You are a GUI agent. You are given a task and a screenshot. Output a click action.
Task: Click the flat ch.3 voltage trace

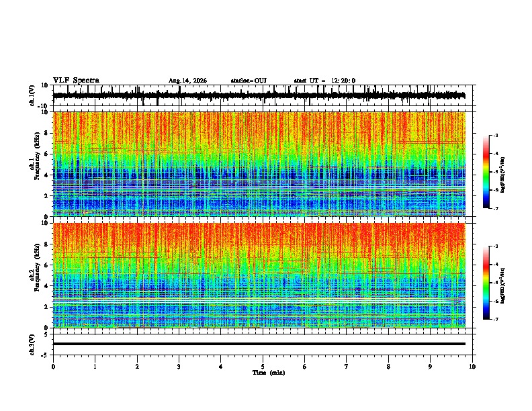pos(259,344)
